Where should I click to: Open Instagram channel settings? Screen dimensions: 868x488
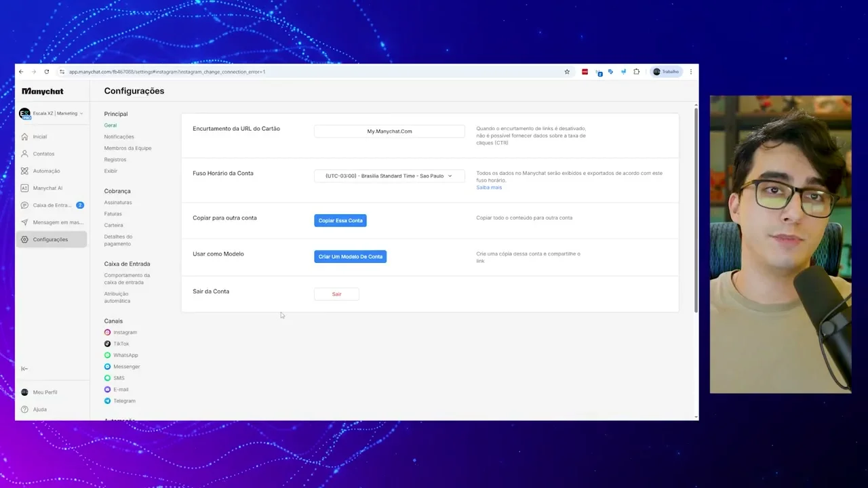(x=121, y=332)
